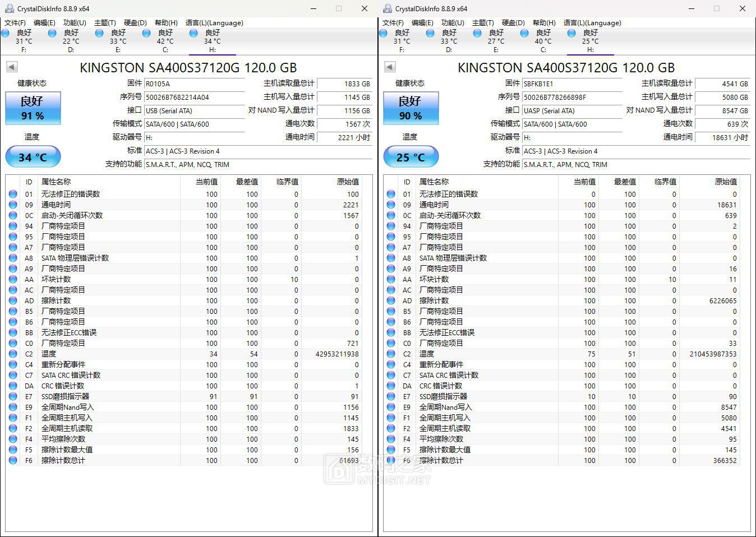Click right window's CrystalDiskInfo title icon
The image size is (756, 537).
pyautogui.click(x=387, y=8)
